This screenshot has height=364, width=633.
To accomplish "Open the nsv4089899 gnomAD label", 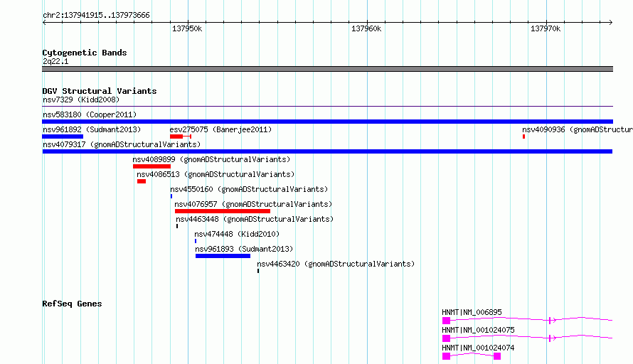I will click(211, 159).
